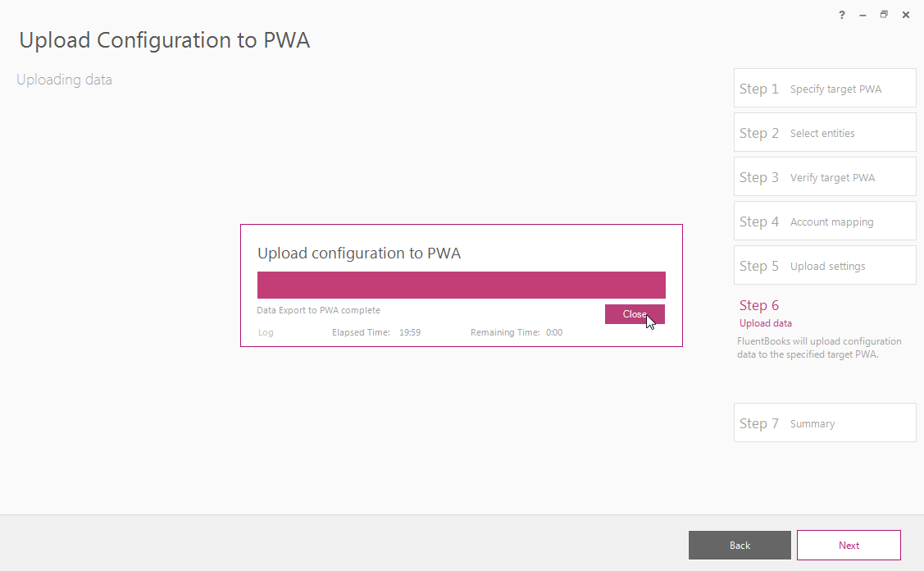Minimize the FluentBooks window
The width and height of the screenshot is (924, 571).
point(863,15)
